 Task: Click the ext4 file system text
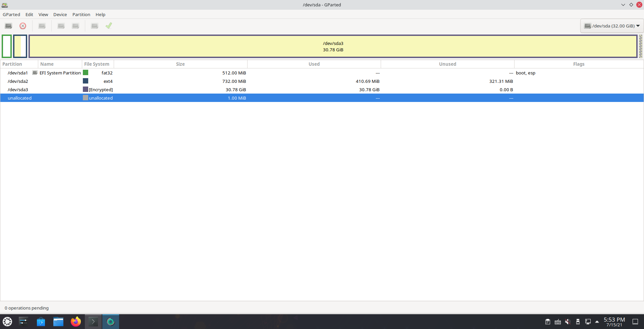coord(108,81)
